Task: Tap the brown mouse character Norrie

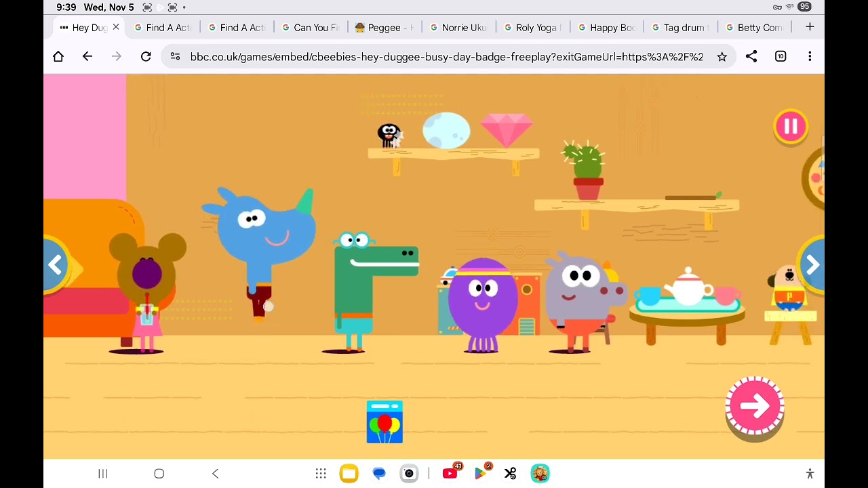Action: click(146, 291)
